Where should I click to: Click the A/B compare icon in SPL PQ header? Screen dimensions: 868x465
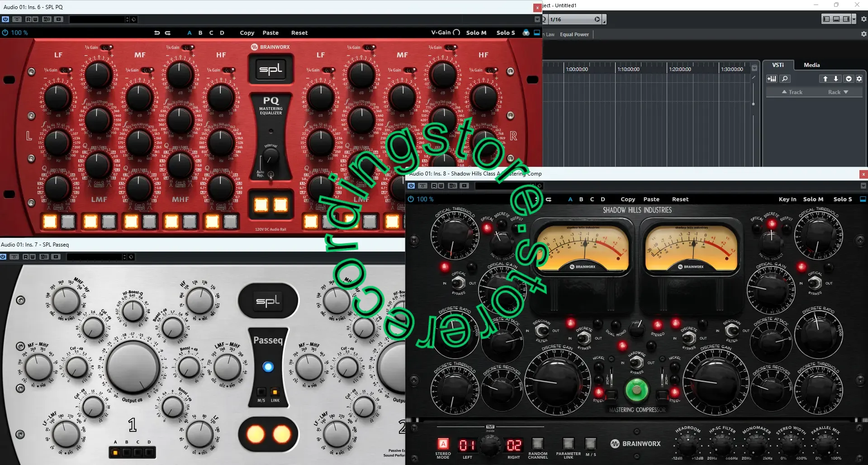pos(47,19)
